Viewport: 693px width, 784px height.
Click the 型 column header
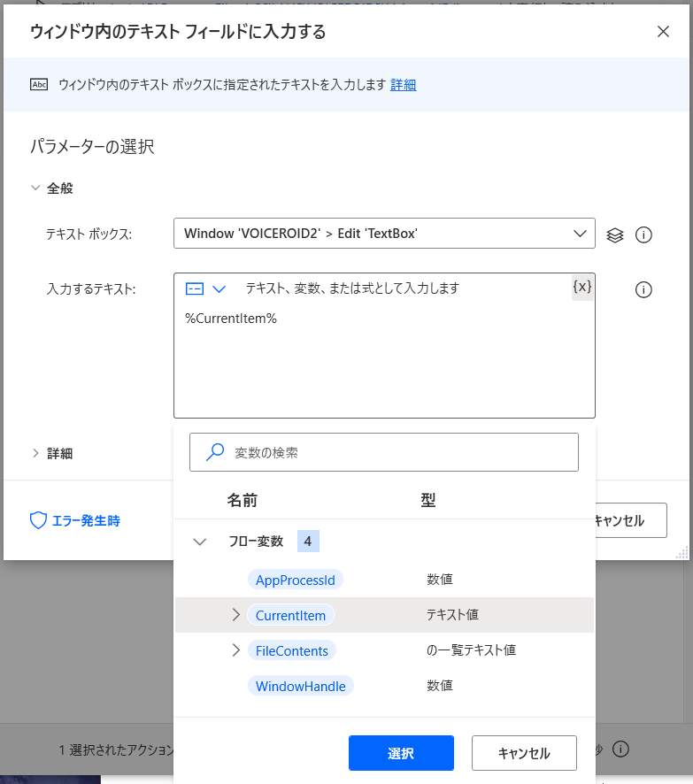click(x=428, y=500)
